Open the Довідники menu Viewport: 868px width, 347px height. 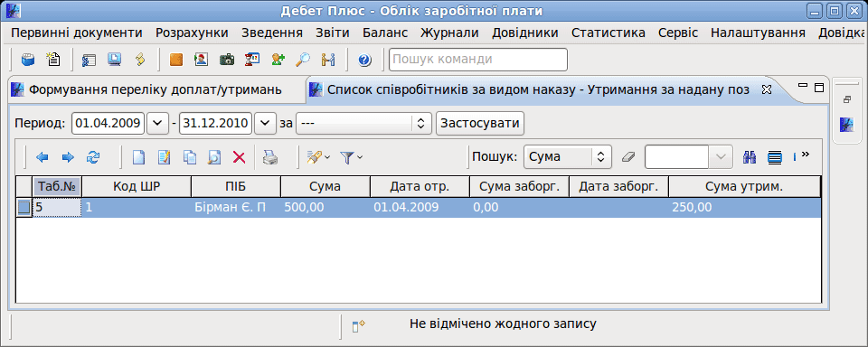click(x=524, y=33)
